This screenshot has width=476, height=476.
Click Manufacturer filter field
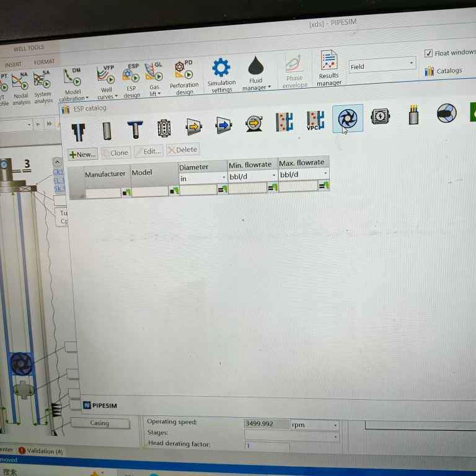(x=104, y=193)
